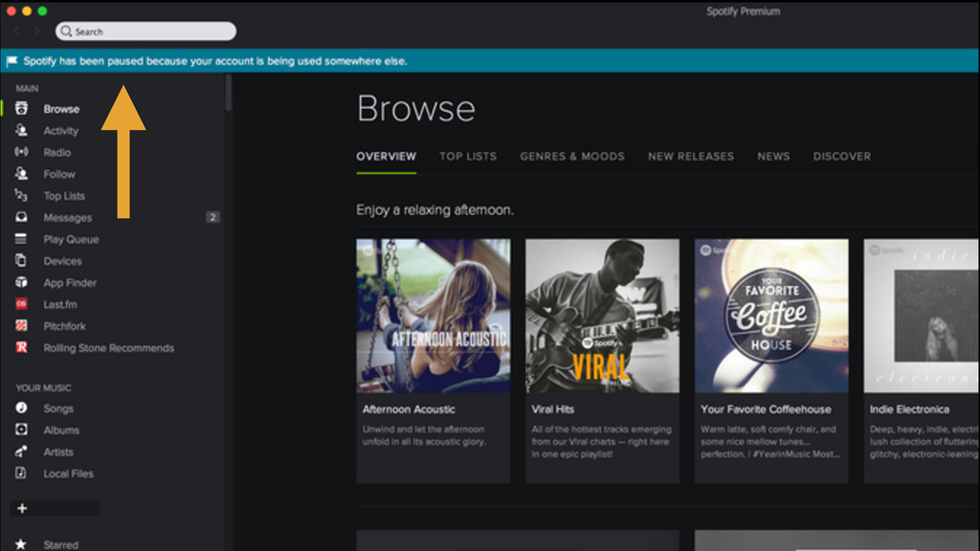
Task: Open the Viral Hits cover art
Action: pos(603,316)
